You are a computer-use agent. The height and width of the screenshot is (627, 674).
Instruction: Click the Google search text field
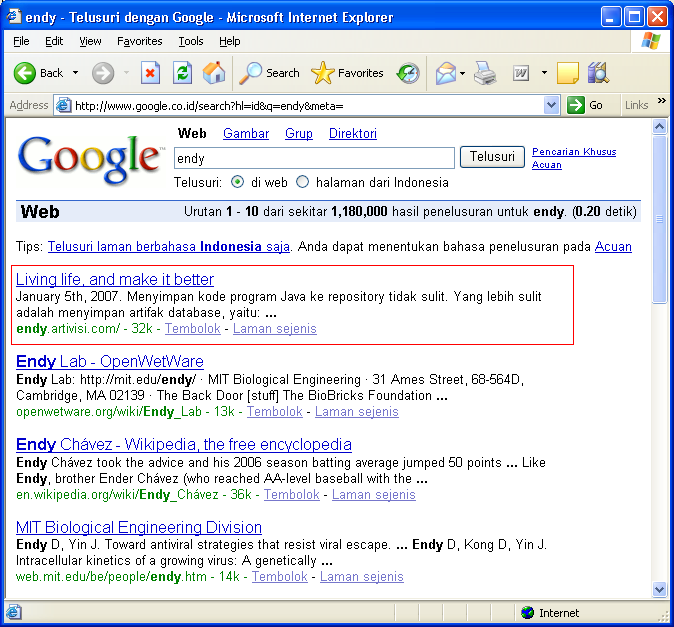tap(314, 158)
